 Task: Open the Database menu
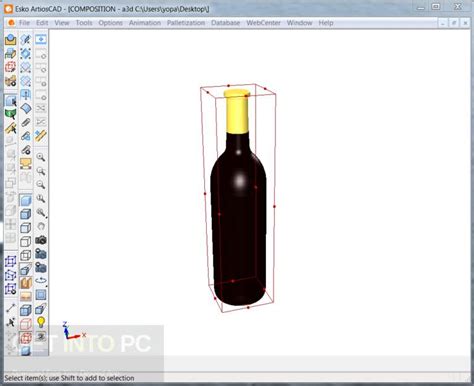click(x=225, y=23)
